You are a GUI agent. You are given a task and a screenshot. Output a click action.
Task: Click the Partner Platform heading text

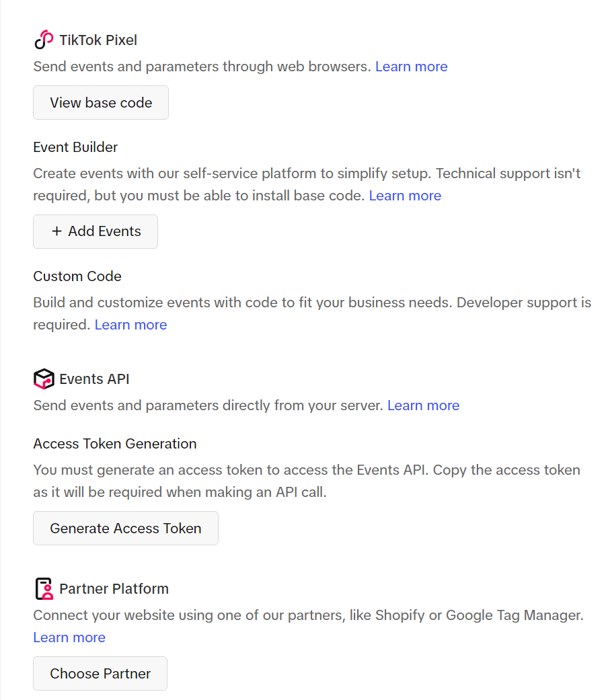114,589
